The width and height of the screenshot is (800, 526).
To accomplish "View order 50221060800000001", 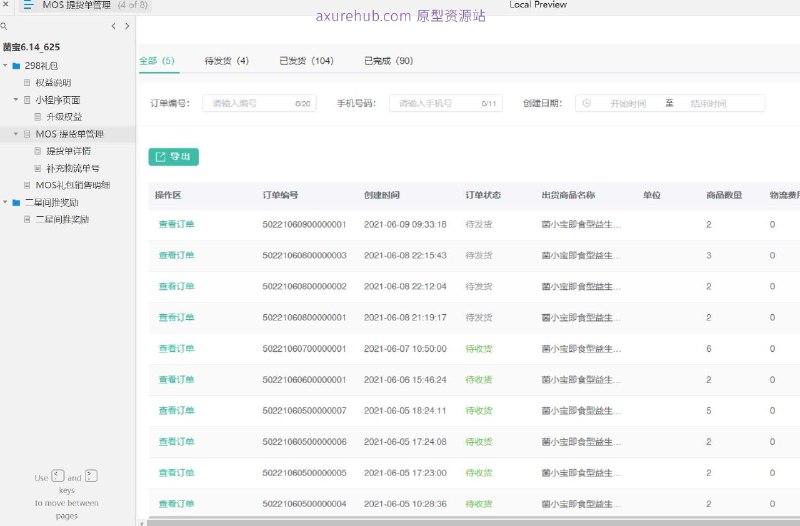I will pyautogui.click(x=177, y=317).
